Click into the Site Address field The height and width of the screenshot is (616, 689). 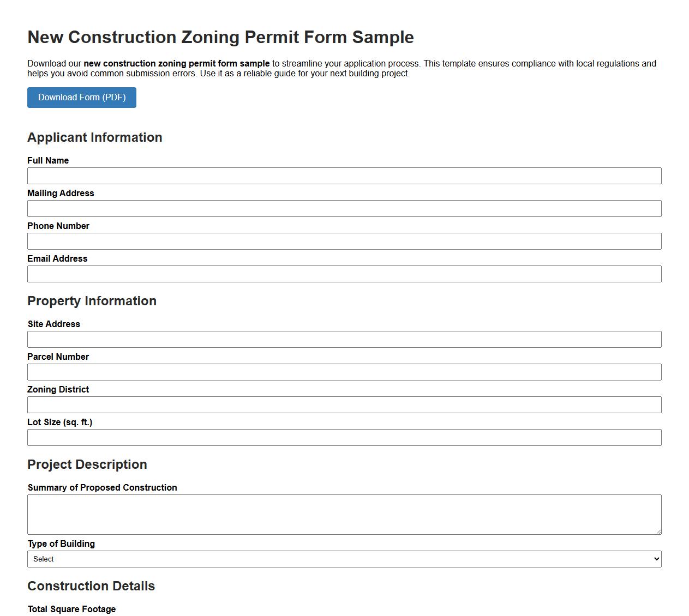click(x=344, y=339)
